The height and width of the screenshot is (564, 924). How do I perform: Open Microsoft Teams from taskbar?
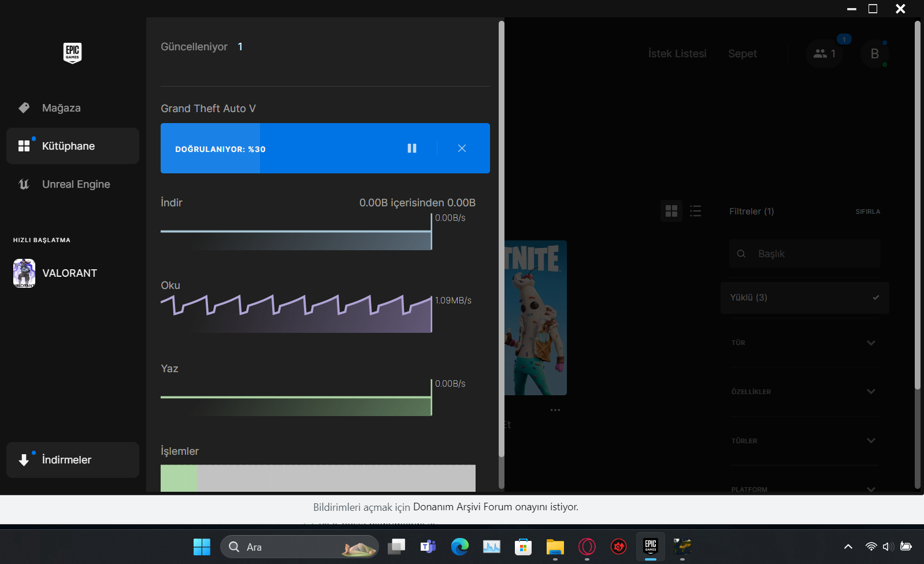click(x=428, y=547)
